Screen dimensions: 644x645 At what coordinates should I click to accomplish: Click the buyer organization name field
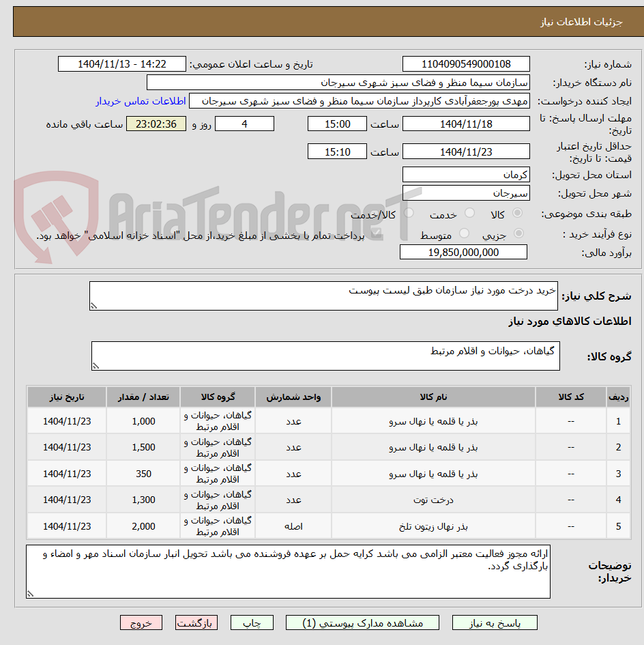(338, 83)
